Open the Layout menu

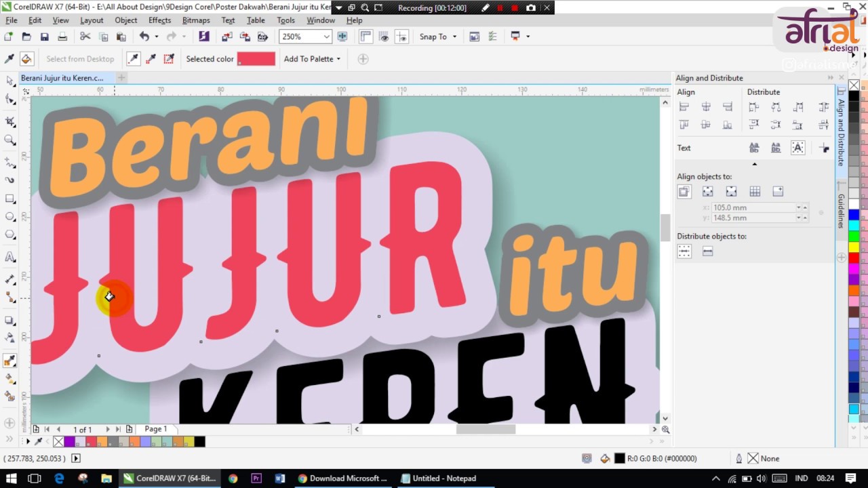(x=92, y=20)
